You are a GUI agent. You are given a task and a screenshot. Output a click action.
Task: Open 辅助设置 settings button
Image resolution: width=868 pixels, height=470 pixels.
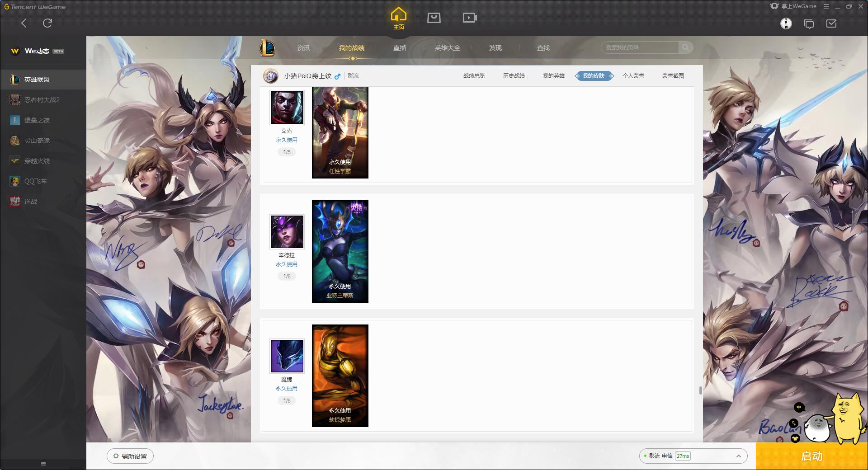[x=130, y=456]
